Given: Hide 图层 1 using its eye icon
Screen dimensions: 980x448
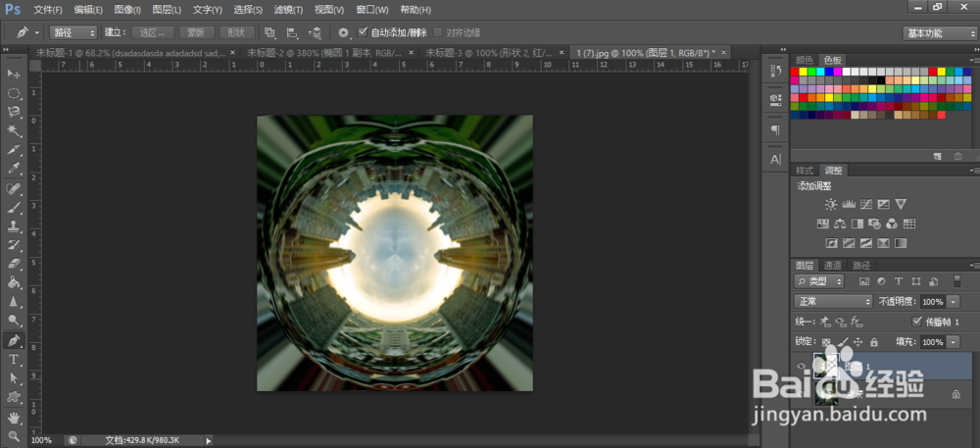Looking at the screenshot, I should tap(802, 367).
